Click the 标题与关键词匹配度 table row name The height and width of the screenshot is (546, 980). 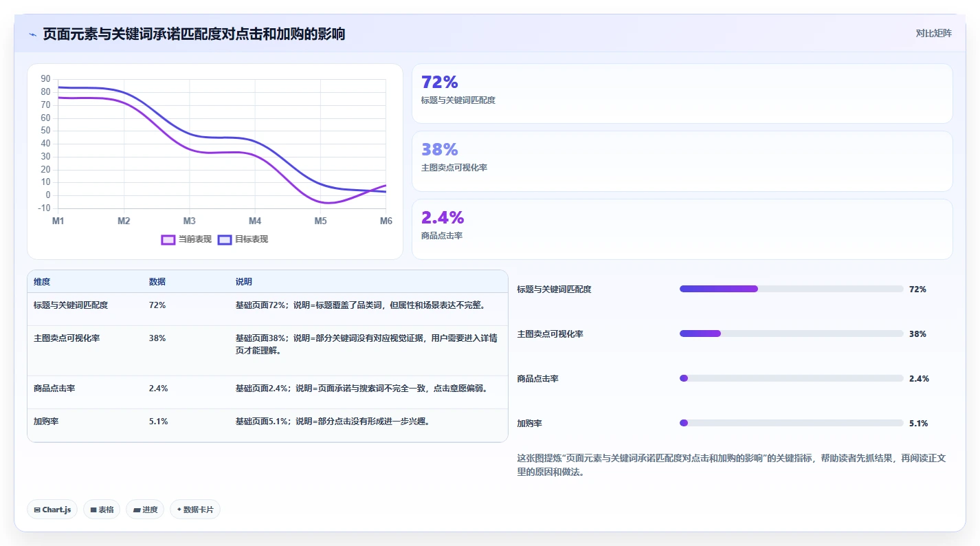(71, 305)
